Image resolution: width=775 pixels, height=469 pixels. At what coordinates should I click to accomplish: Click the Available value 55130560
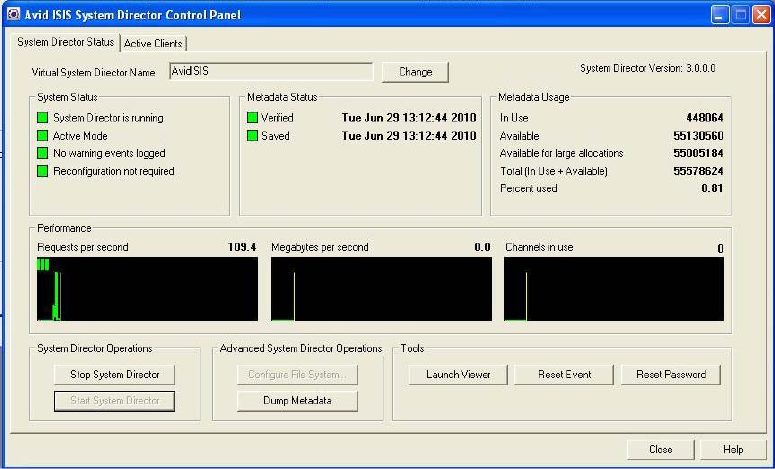[x=698, y=136]
